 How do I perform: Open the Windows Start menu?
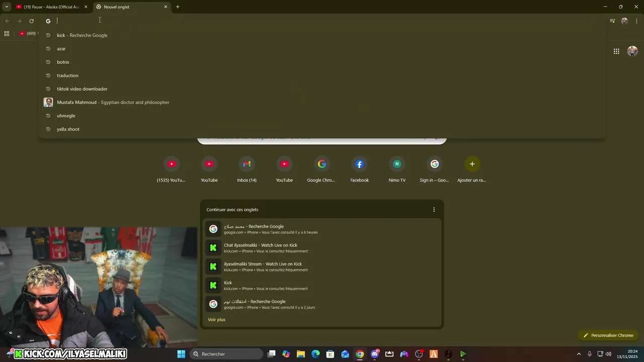point(181,354)
